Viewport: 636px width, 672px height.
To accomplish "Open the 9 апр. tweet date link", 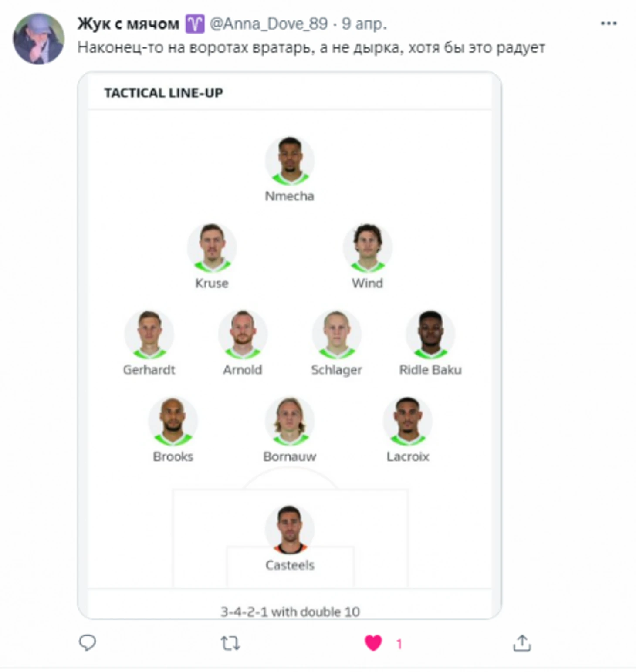I will click(364, 24).
